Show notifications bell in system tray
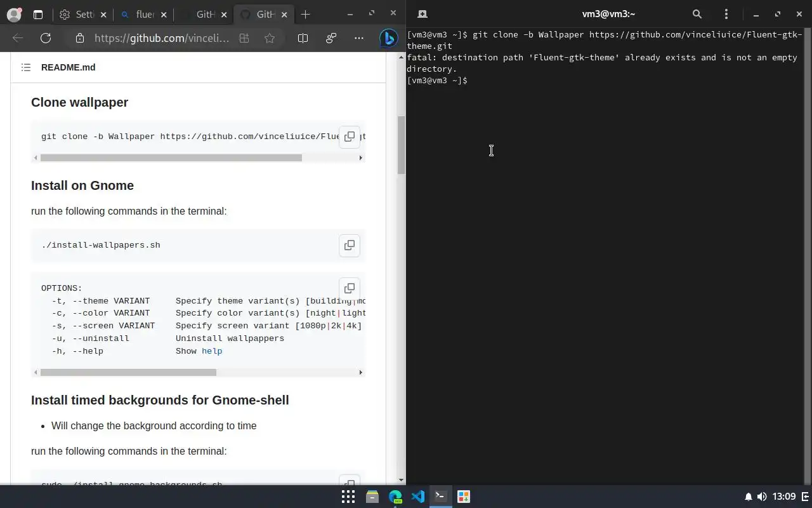Image resolution: width=812 pixels, height=508 pixels. [x=749, y=497]
